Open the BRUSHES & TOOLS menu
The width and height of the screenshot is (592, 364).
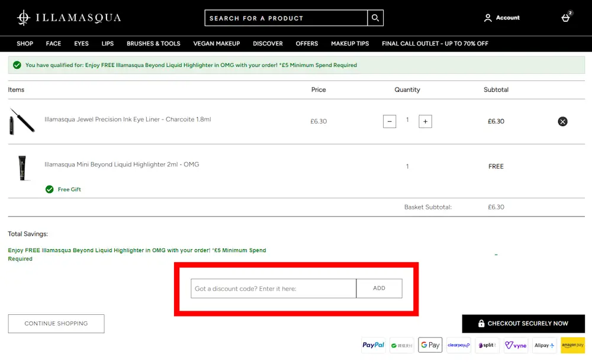[153, 43]
